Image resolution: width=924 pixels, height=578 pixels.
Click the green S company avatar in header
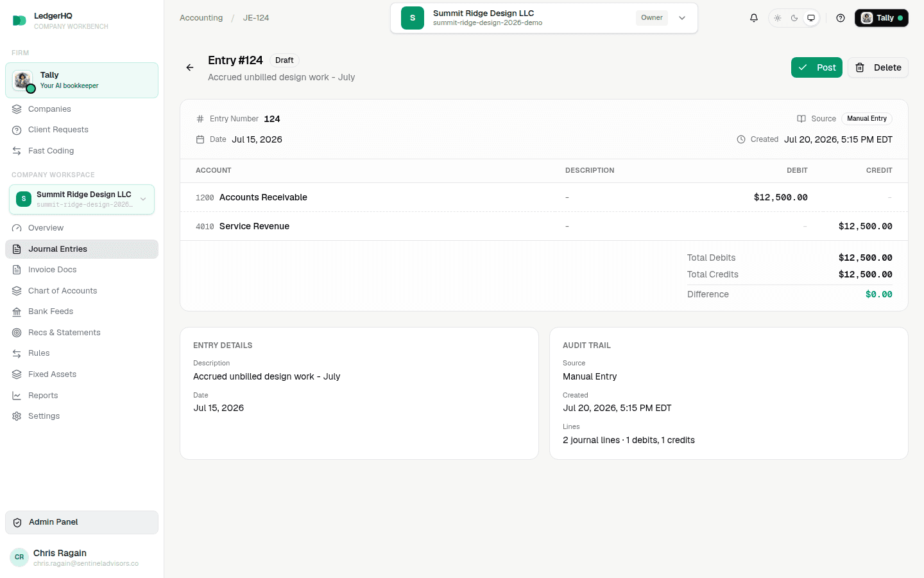point(413,18)
